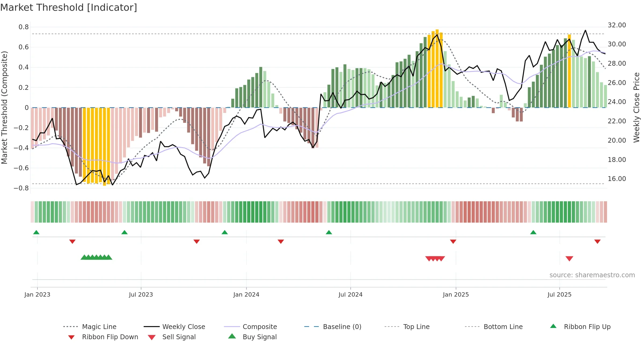The width and height of the screenshot is (644, 362).
Task: Click the 16.00 price axis label
Action: point(617,179)
